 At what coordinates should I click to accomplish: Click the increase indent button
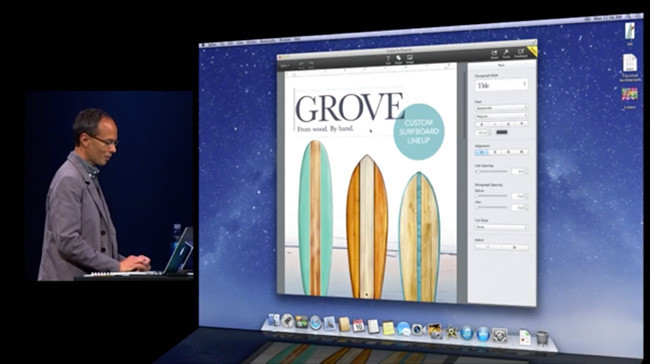click(x=515, y=247)
